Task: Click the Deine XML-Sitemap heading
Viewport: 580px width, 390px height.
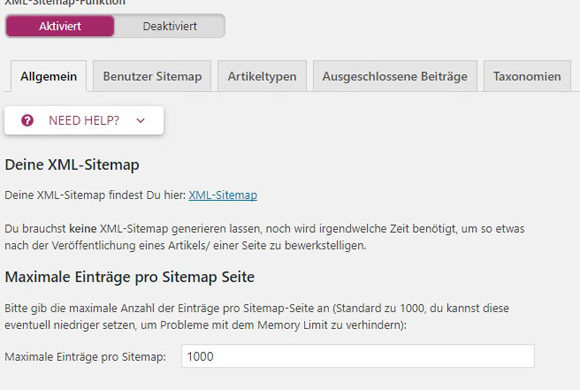Action: pos(72,165)
